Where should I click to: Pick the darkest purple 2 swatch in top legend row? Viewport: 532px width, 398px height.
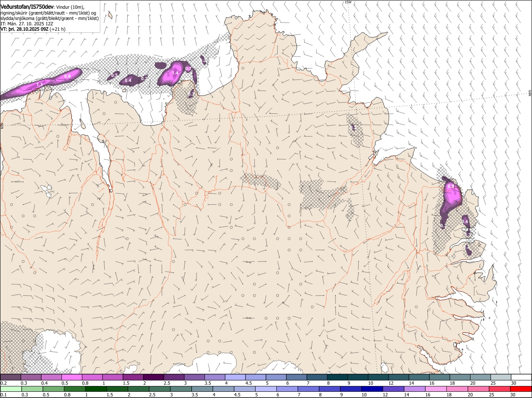(x=153, y=377)
